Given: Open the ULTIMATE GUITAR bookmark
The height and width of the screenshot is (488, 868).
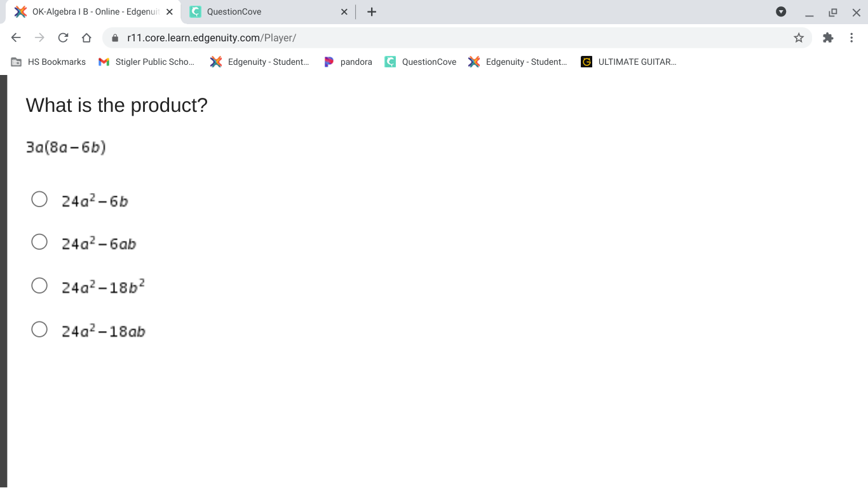Looking at the screenshot, I should [x=628, y=62].
